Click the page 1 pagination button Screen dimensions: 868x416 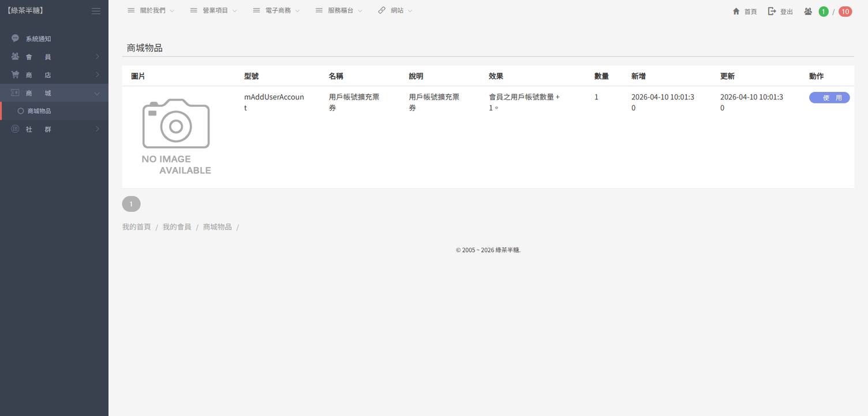tap(131, 204)
